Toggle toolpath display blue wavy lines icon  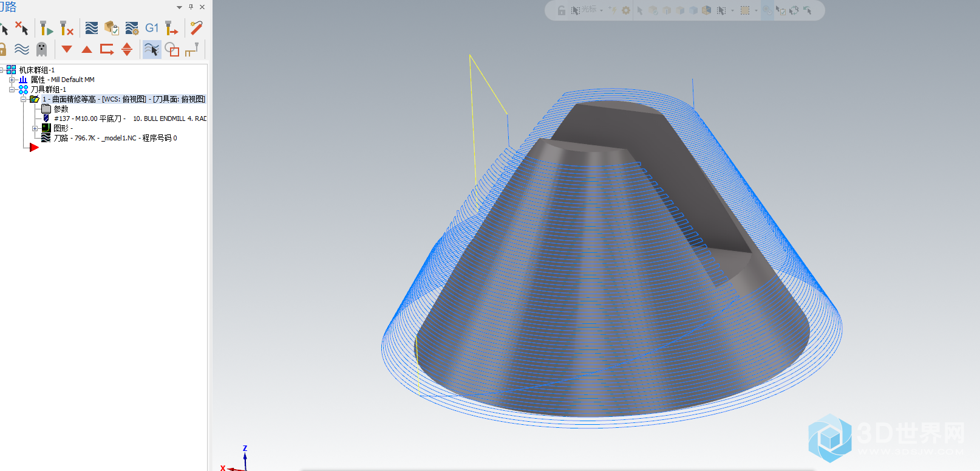(x=22, y=49)
